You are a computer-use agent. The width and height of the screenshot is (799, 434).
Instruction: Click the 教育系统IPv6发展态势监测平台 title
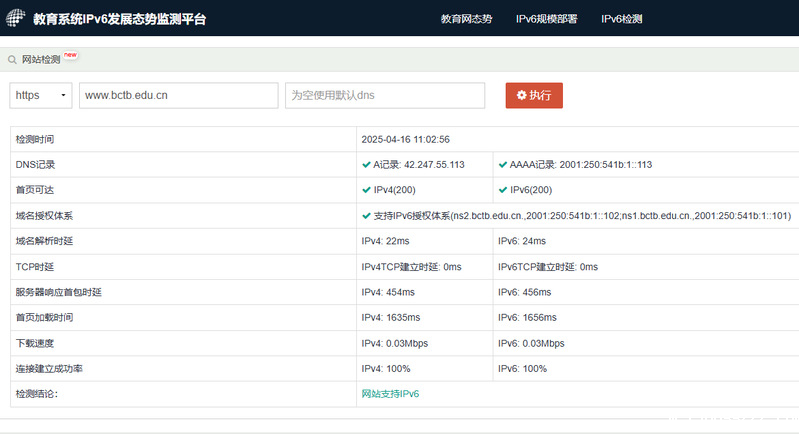click(x=120, y=19)
